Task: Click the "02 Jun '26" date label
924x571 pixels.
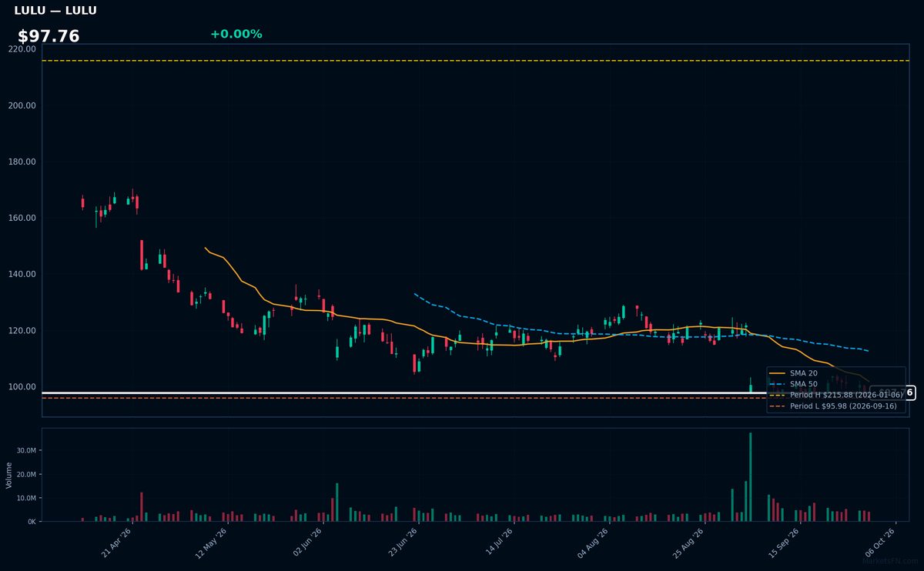Action: [307, 543]
